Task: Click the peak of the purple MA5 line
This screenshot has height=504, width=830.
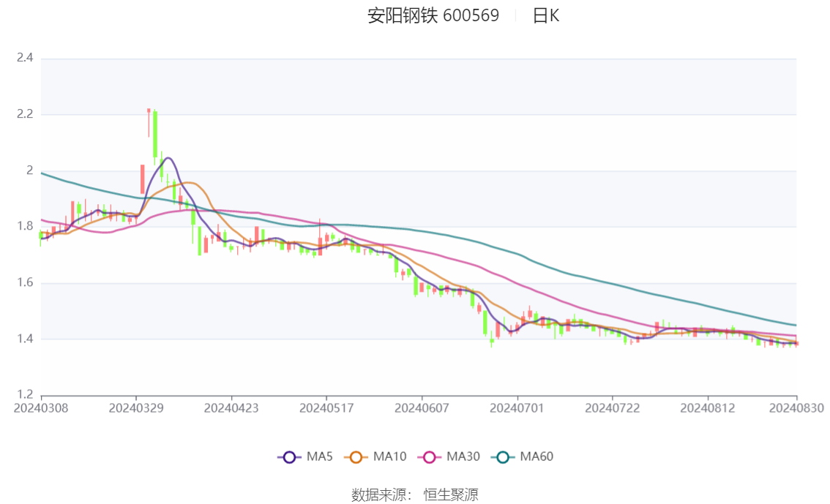Action: (x=168, y=157)
